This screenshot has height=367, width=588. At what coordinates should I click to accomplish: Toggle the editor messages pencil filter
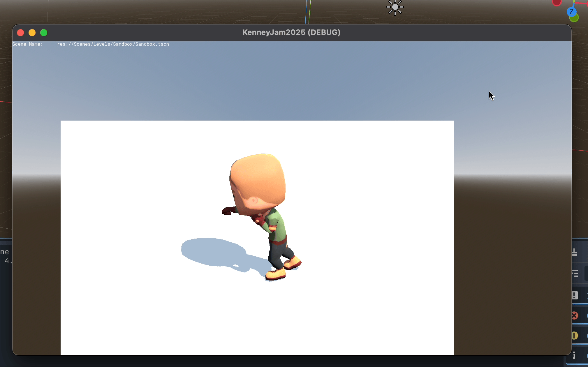coord(574,355)
